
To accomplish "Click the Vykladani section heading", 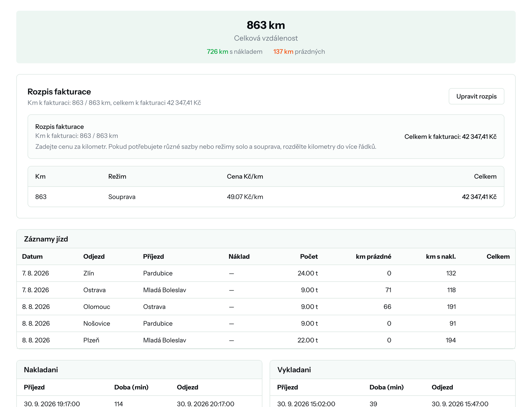I will pos(294,370).
